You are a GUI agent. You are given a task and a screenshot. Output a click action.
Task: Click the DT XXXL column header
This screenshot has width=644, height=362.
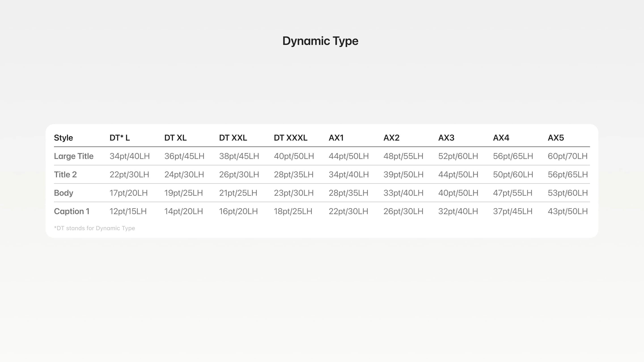tap(291, 138)
